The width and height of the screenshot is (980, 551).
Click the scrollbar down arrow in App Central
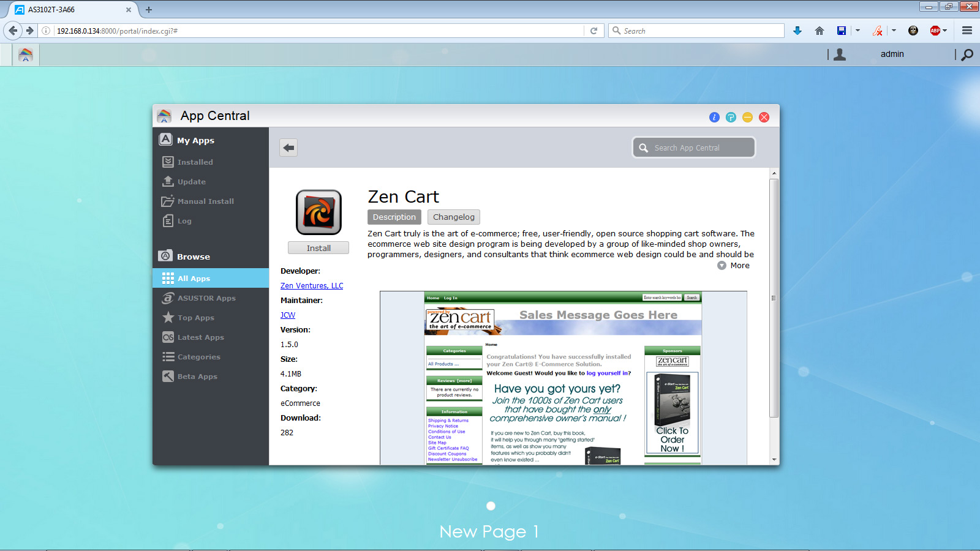tap(774, 459)
